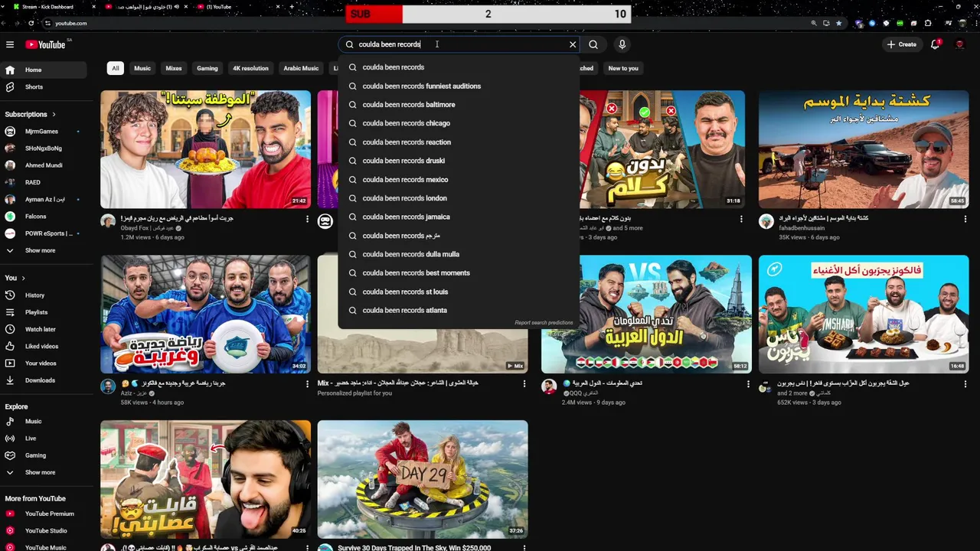The height and width of the screenshot is (551, 980).
Task: Open the notifications bell
Action: 935,44
